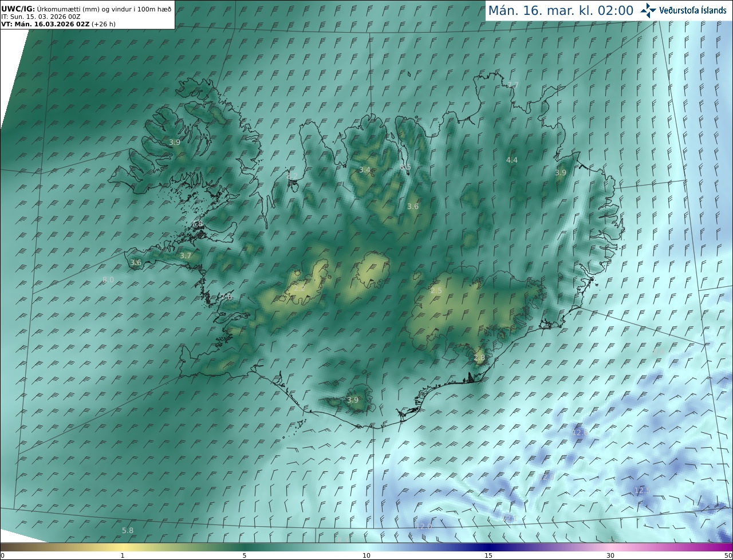Pick the magenta color at scale value 50
The width and height of the screenshot is (733, 560).
(729, 547)
